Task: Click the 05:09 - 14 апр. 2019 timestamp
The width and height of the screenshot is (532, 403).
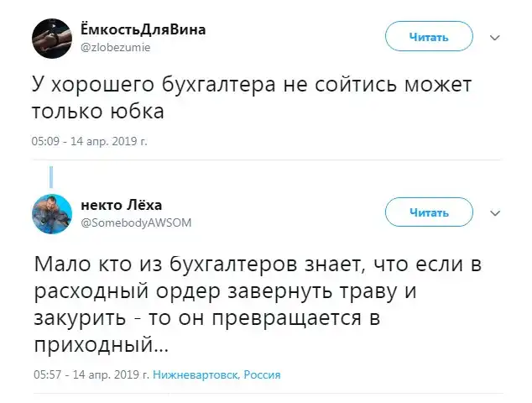Action: pyautogui.click(x=89, y=142)
